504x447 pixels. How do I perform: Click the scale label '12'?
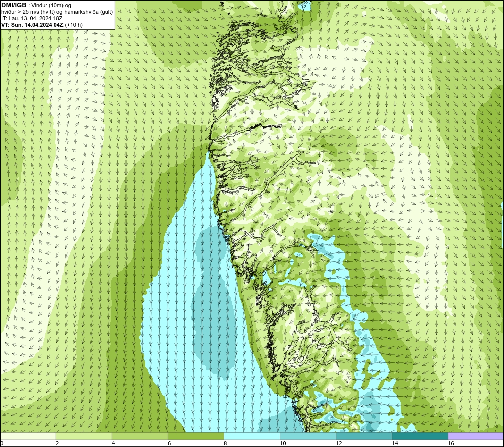tap(339, 444)
